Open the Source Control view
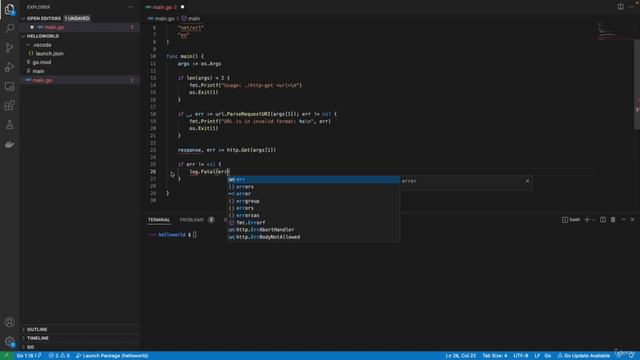 click(9, 48)
